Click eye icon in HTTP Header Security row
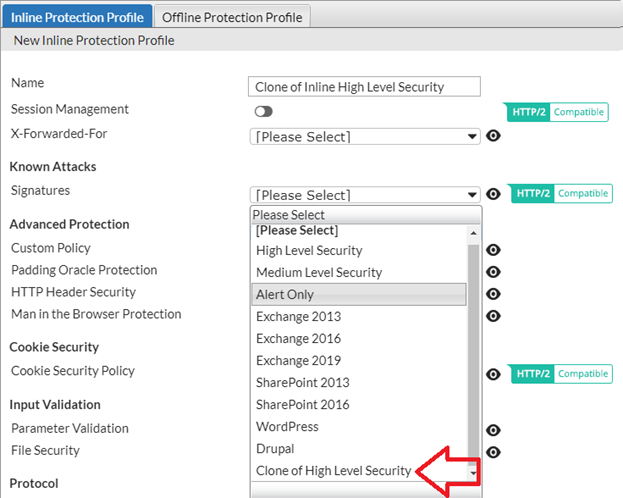The height and width of the screenshot is (498, 623). 493,294
